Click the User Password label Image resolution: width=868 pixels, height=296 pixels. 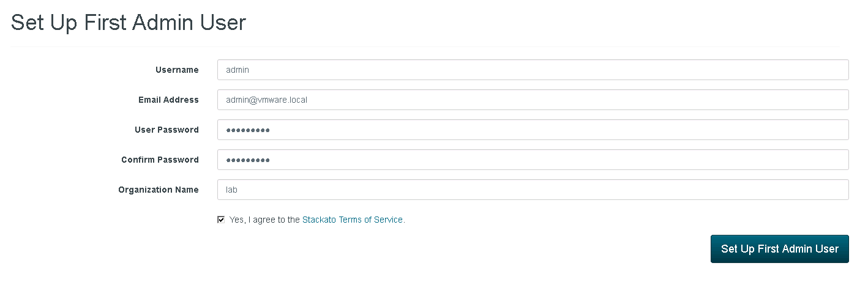[166, 130]
